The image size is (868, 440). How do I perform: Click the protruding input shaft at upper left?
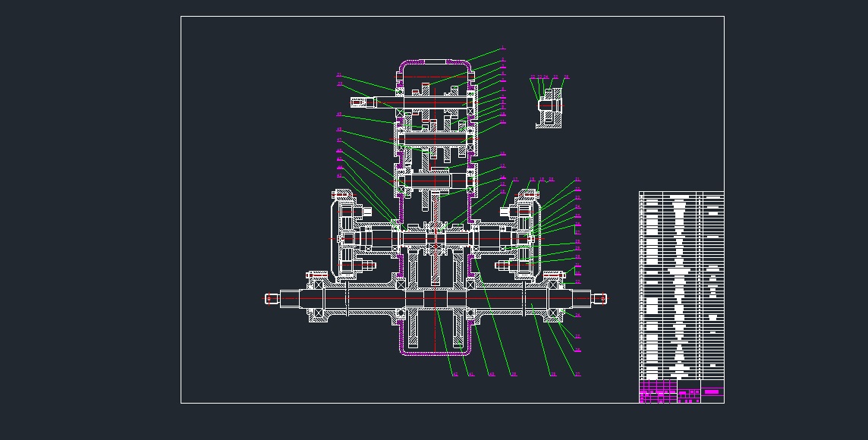pos(373,102)
